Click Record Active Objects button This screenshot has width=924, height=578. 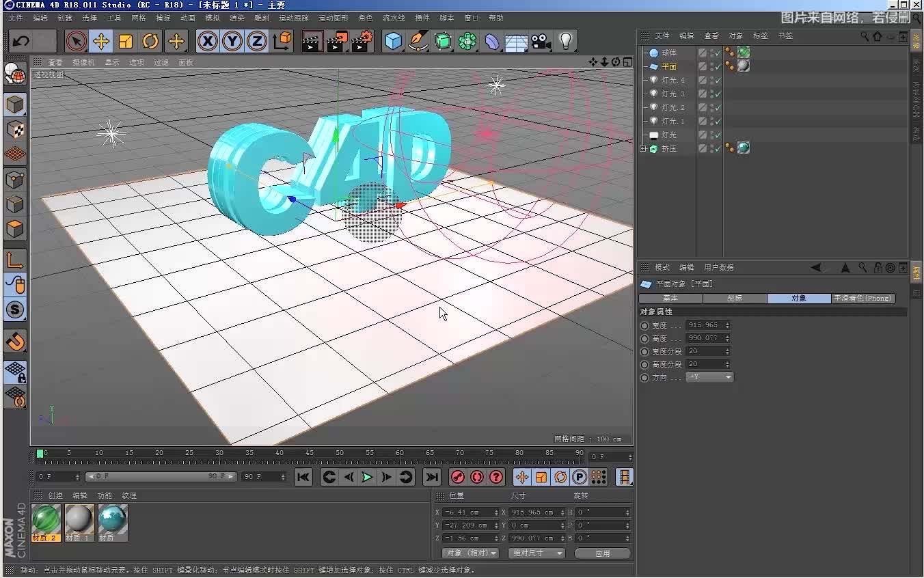point(458,477)
